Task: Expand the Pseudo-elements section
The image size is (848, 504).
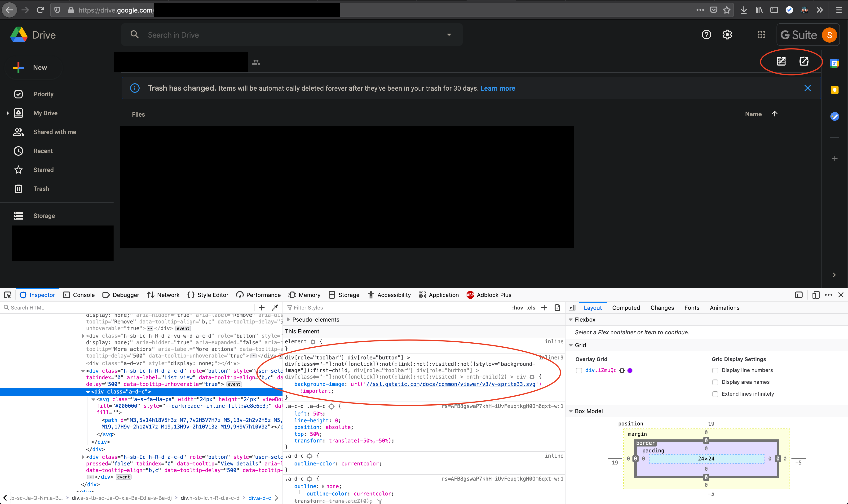Action: (x=288, y=320)
